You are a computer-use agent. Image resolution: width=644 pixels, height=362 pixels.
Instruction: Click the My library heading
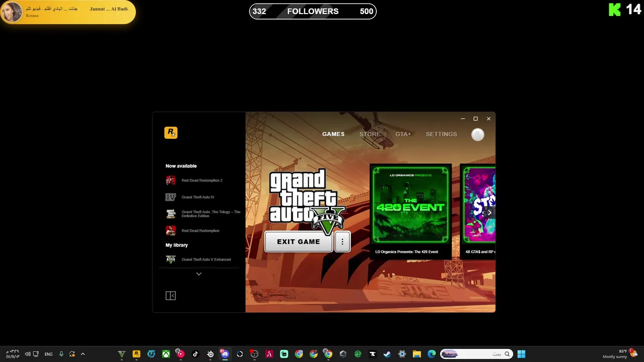click(177, 245)
